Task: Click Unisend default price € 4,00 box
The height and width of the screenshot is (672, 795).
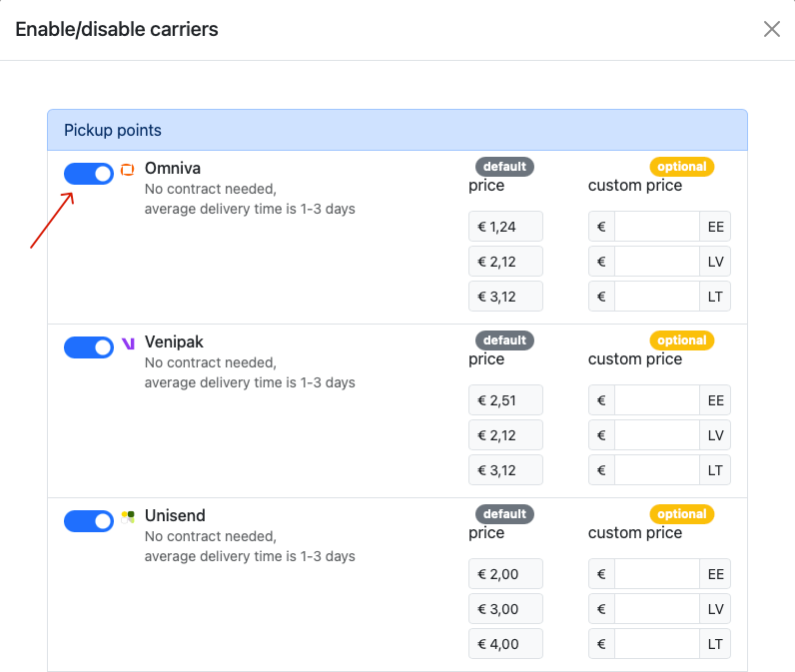Action: [505, 644]
